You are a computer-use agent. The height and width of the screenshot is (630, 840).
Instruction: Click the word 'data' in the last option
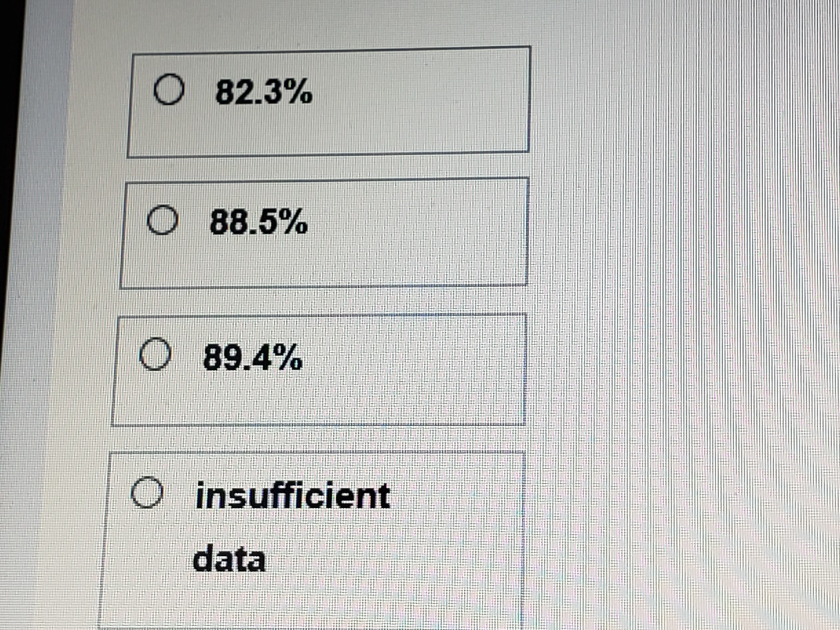tap(229, 559)
